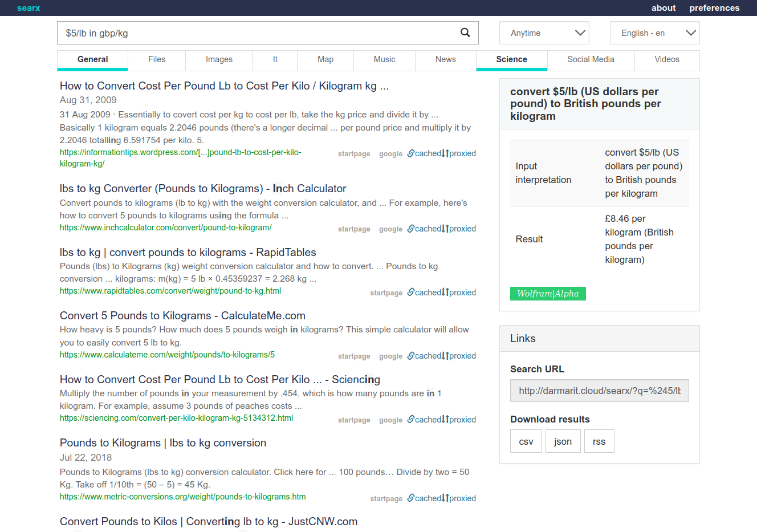Viewport: 757px width, 532px height.
Task: Click the 'Links' panel heading
Action: pos(523,339)
